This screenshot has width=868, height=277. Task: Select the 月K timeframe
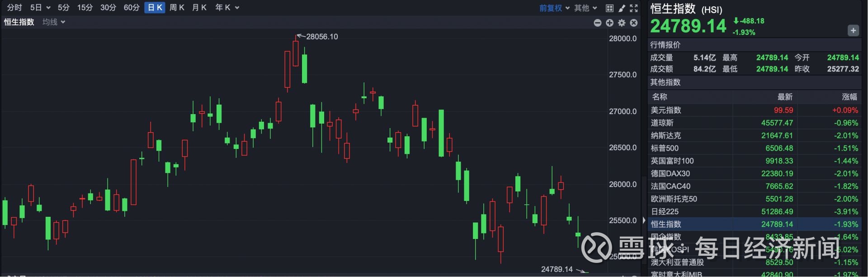pyautogui.click(x=199, y=8)
